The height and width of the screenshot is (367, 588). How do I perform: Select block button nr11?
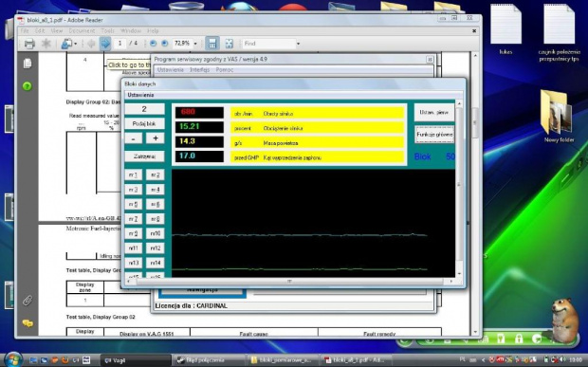pos(133,248)
